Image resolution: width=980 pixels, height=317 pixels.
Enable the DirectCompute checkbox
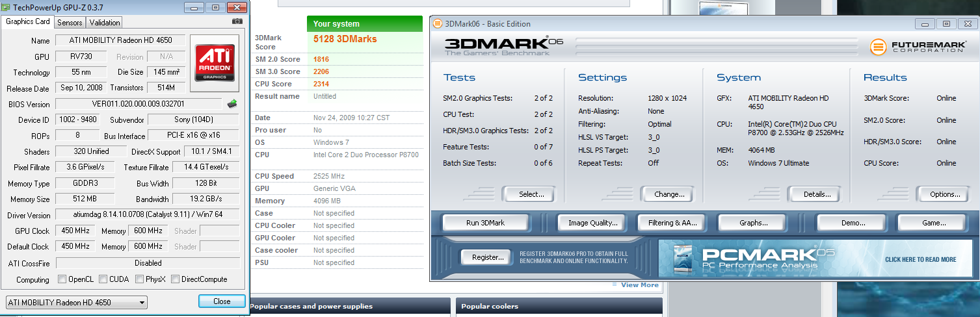tap(176, 279)
